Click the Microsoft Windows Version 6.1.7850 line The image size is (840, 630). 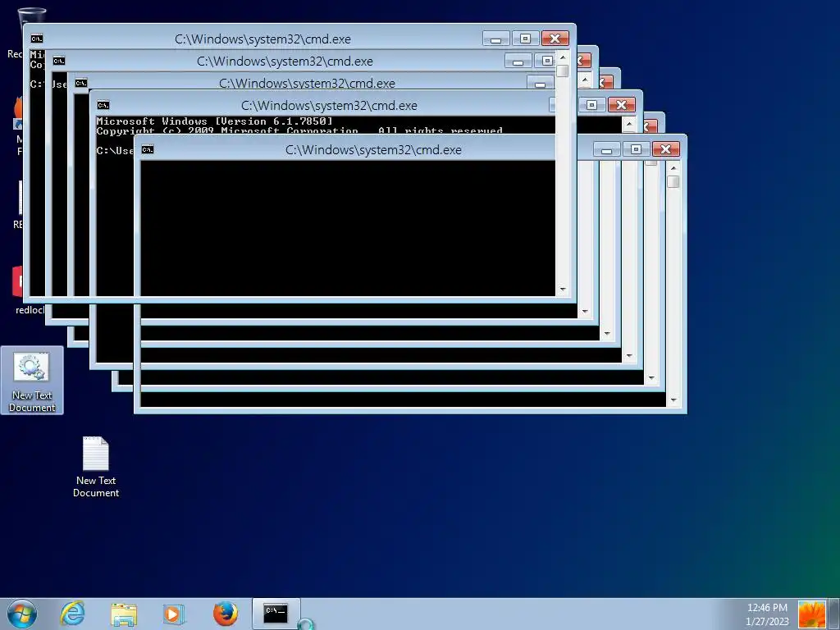coord(214,121)
